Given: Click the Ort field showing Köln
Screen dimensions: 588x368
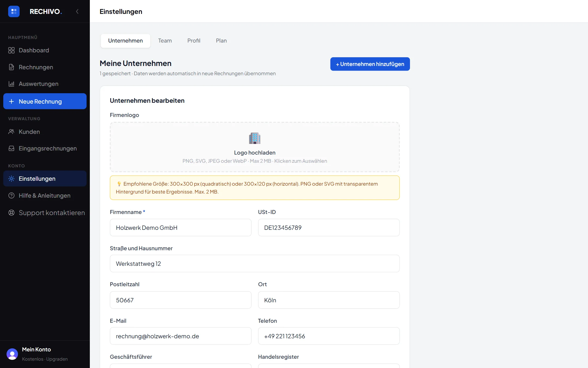Looking at the screenshot, I should pos(329,300).
